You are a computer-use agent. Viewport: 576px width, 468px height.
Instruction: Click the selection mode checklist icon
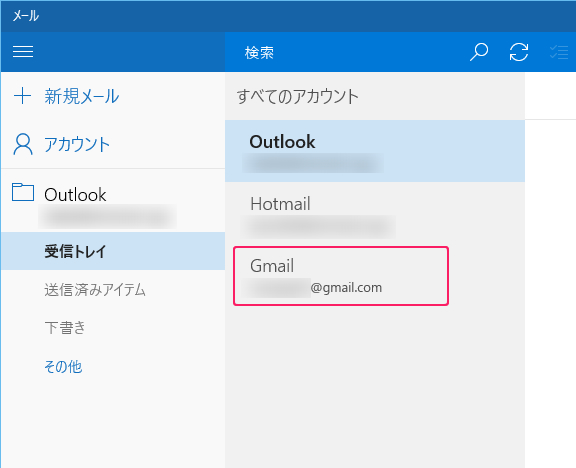click(x=559, y=52)
